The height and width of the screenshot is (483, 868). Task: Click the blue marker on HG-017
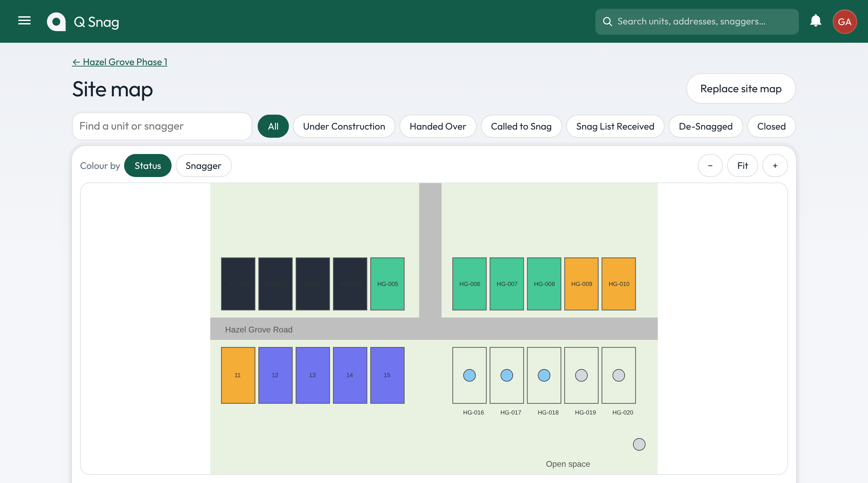507,375
